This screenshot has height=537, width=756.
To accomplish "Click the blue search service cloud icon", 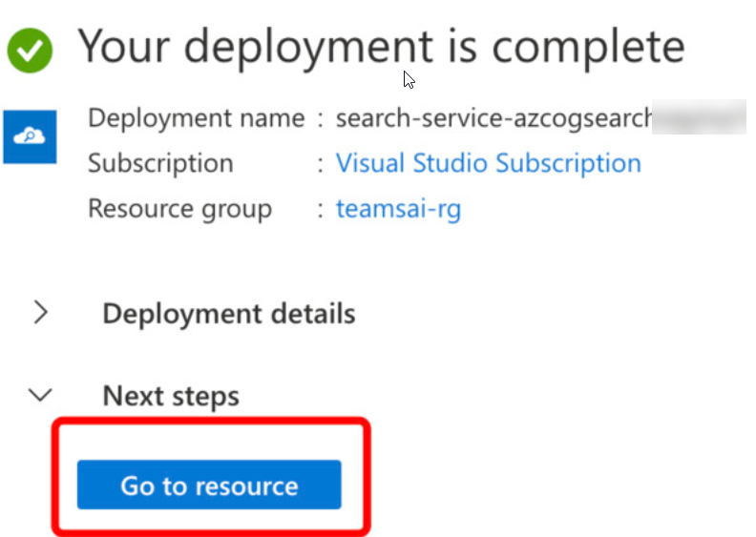I will coord(30,136).
